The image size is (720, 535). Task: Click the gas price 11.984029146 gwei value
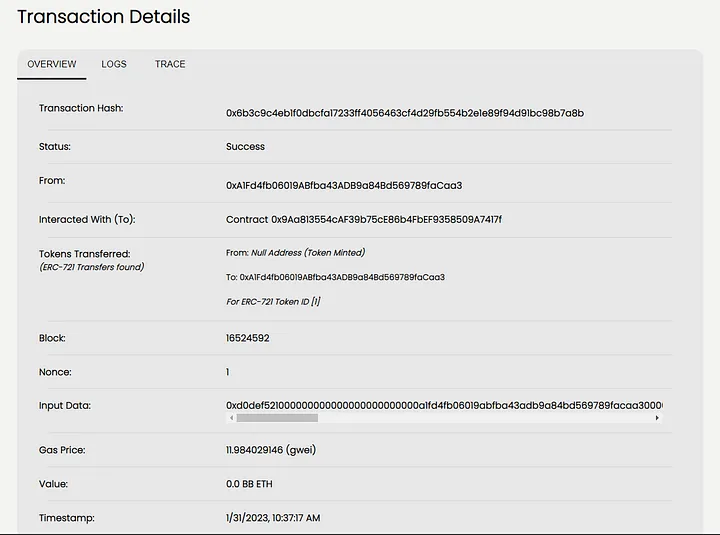(x=271, y=450)
